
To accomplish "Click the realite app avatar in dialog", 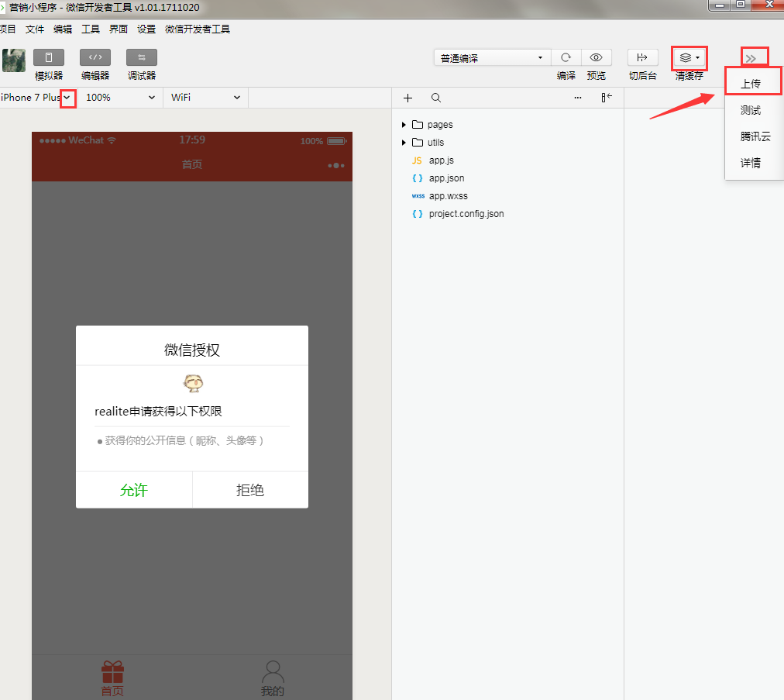I will (193, 383).
